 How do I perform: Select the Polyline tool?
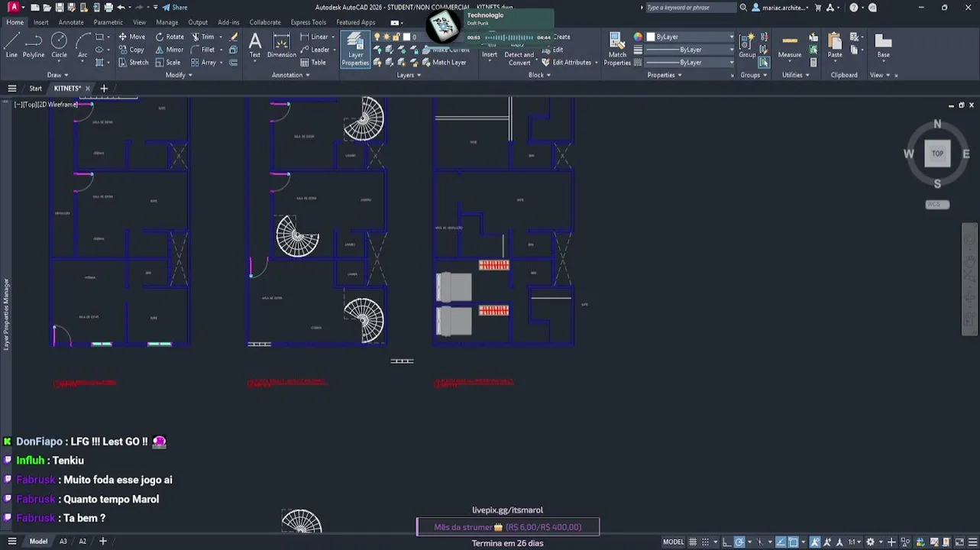[34, 46]
